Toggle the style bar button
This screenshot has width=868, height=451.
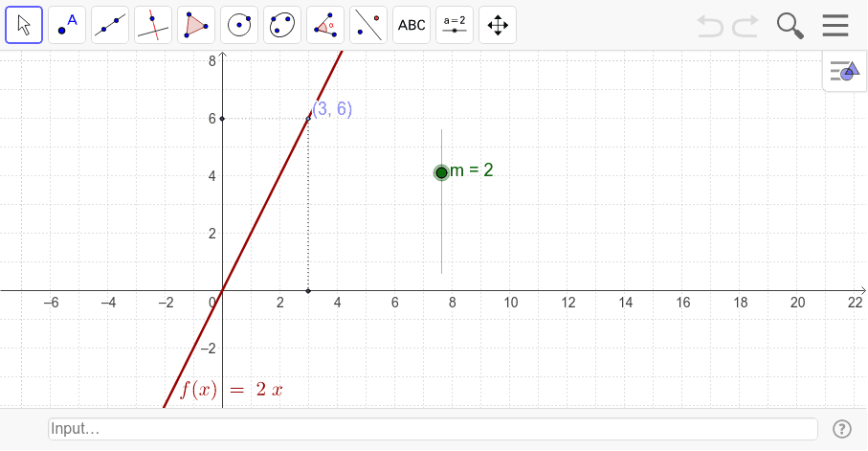pos(844,71)
